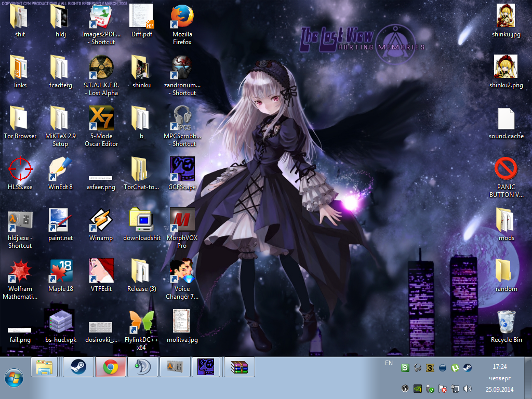Open the Maple 18 shortcut
This screenshot has height=399, width=532.
click(x=60, y=271)
